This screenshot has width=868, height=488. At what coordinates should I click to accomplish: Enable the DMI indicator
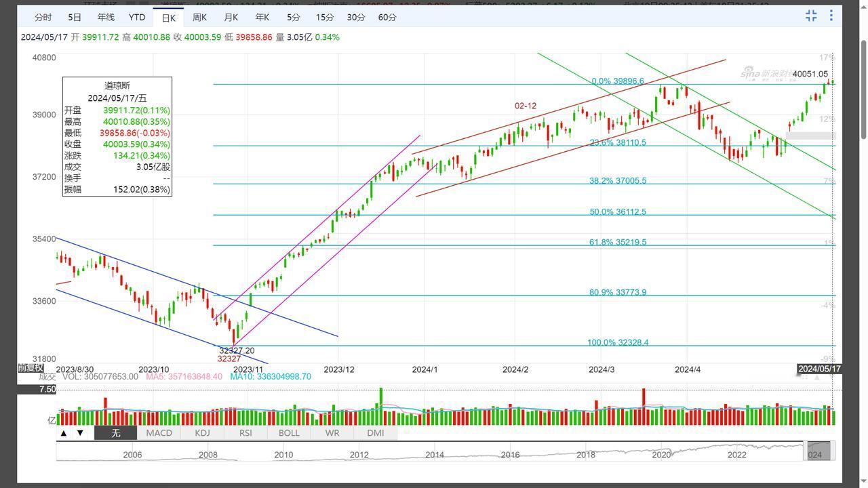[x=376, y=432]
